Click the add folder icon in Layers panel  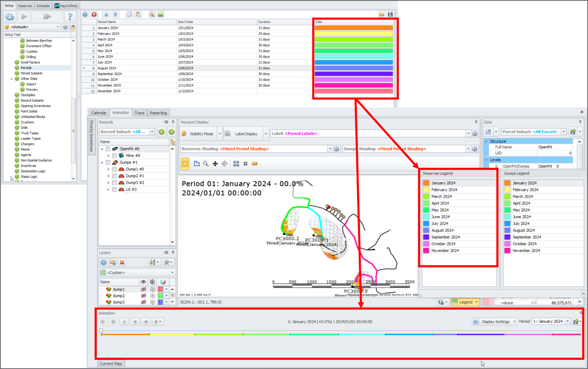113,262
